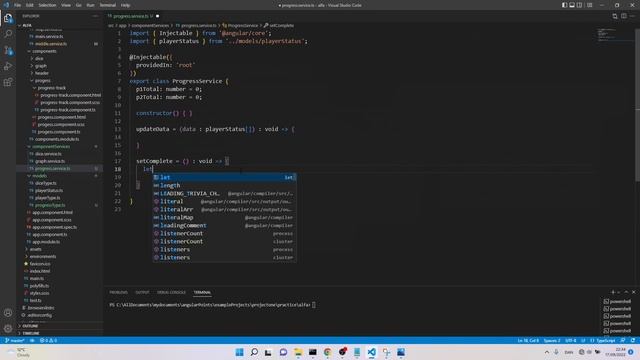Toggle primary side bar layout icon
This screenshot has height=360, width=640.
point(564,5)
